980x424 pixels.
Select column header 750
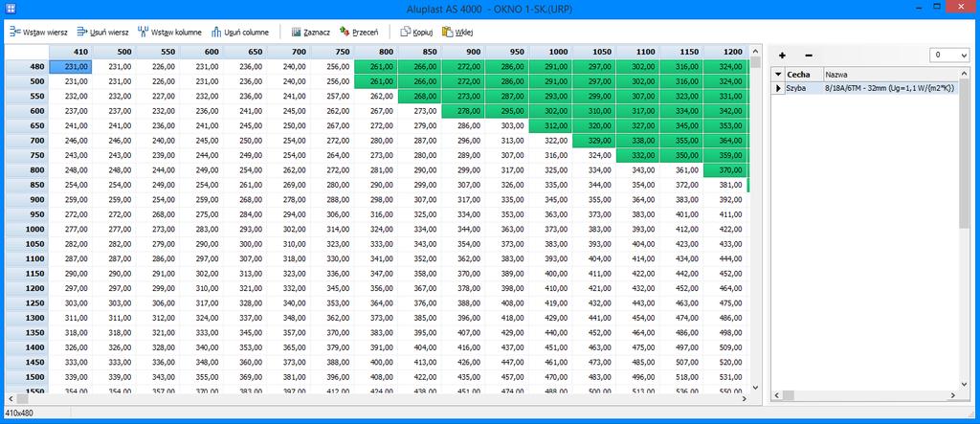(332, 52)
